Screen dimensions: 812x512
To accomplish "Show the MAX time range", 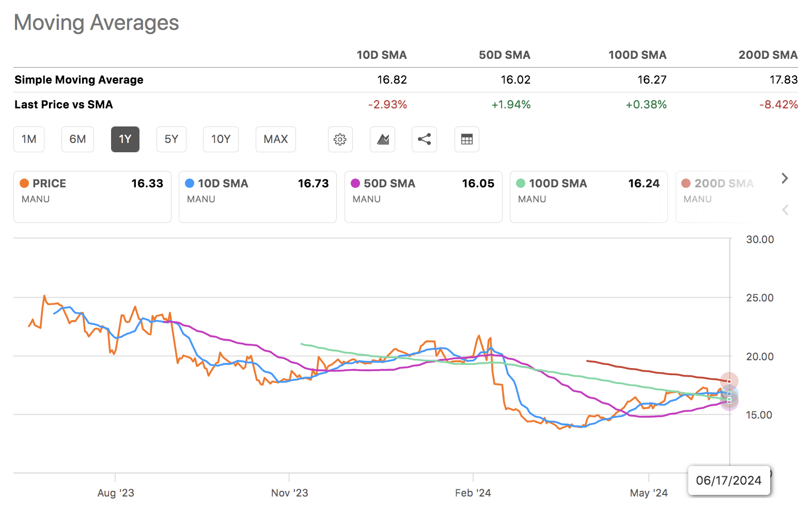I will [275, 139].
